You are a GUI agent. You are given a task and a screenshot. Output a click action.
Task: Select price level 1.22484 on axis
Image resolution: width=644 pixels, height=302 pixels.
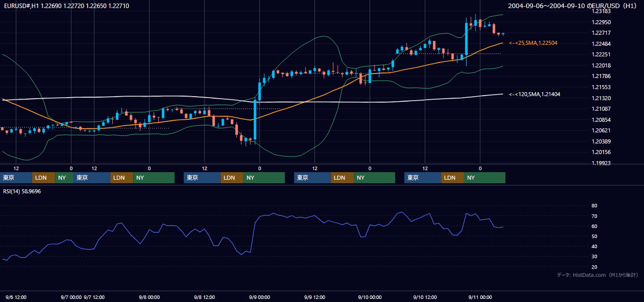point(601,44)
